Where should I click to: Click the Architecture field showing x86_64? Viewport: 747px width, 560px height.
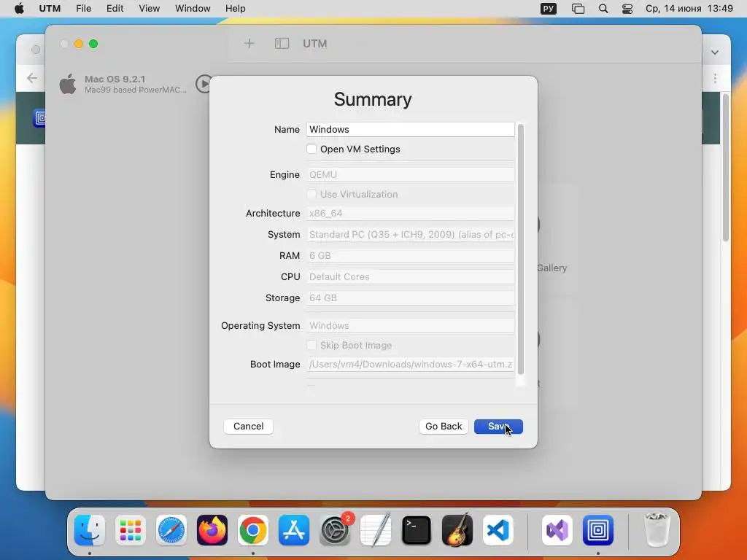pos(410,214)
